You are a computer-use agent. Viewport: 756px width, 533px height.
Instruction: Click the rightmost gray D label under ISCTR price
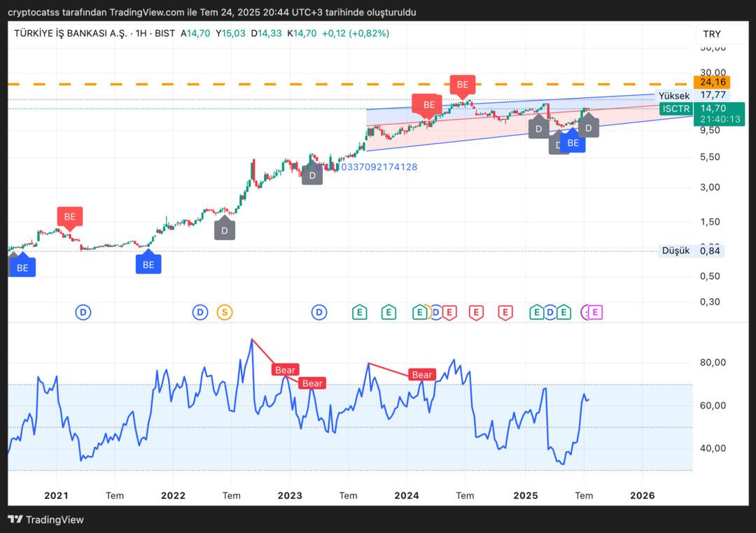(588, 127)
